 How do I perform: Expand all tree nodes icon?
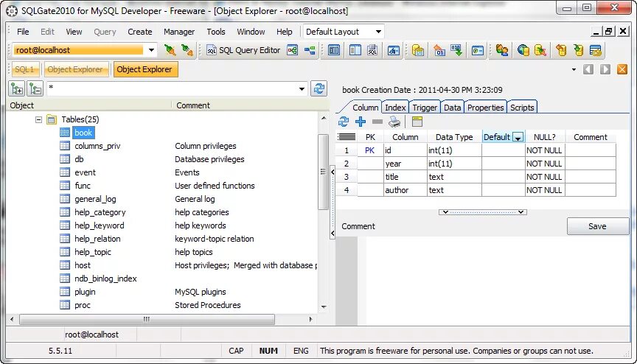click(17, 88)
